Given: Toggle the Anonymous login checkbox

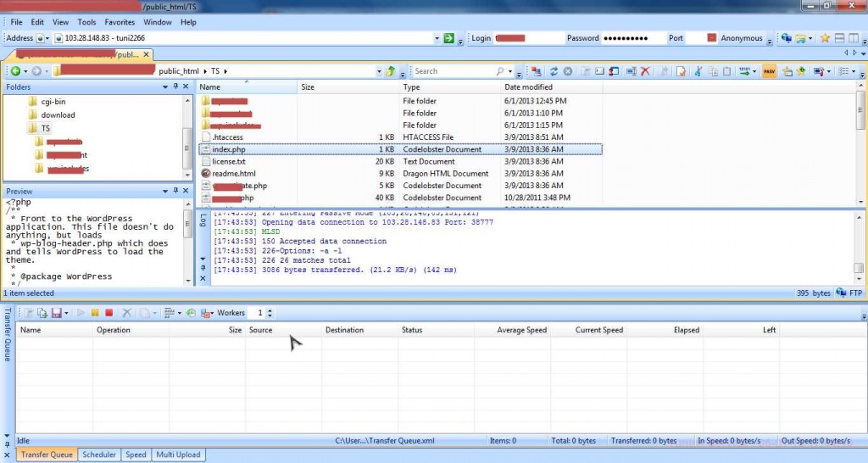Looking at the screenshot, I should point(712,38).
